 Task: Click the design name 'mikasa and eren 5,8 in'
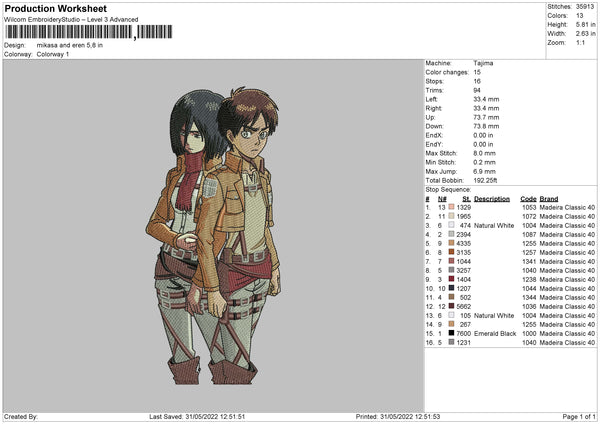pyautogui.click(x=70, y=45)
